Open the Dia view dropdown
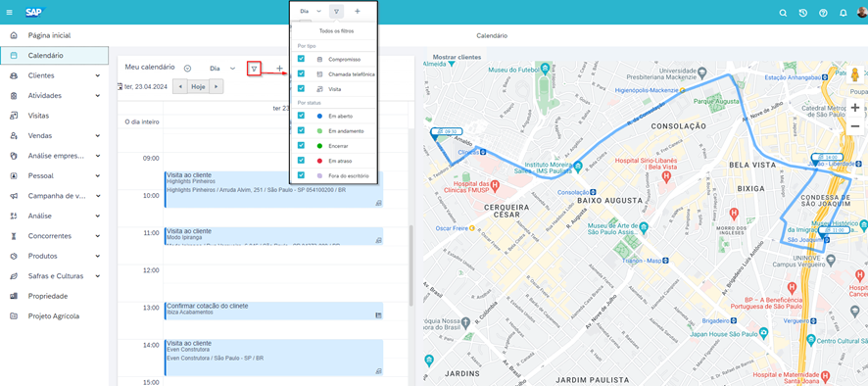 pyautogui.click(x=222, y=69)
